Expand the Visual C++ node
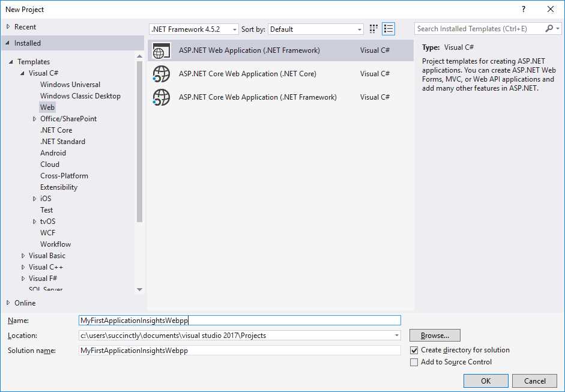Viewport: 565px width, 392px height. pos(23,267)
